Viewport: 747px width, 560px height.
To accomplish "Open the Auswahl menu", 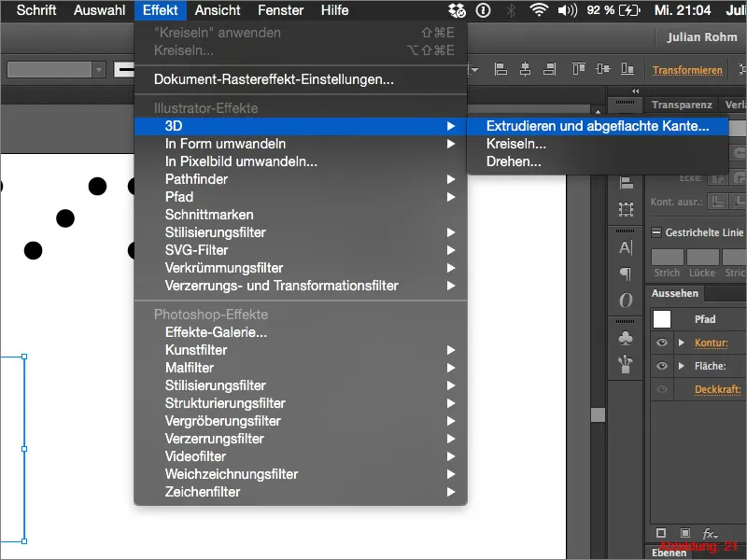I will pyautogui.click(x=99, y=10).
